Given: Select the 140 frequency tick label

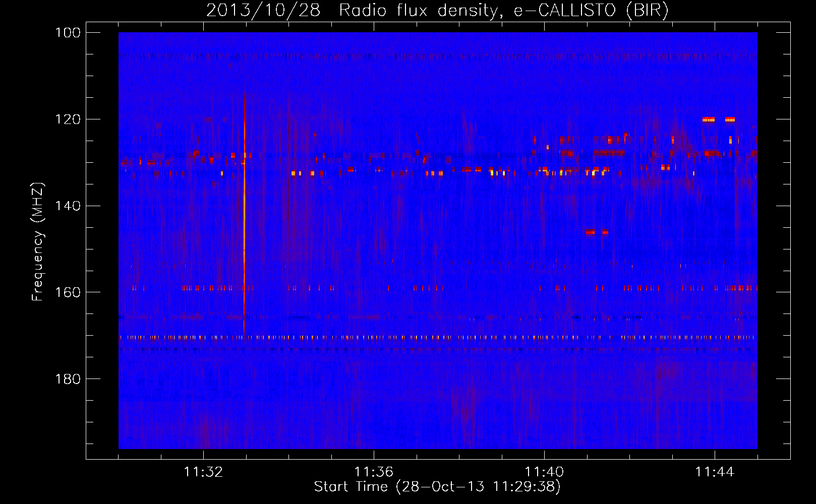Looking at the screenshot, I should coord(68,206).
